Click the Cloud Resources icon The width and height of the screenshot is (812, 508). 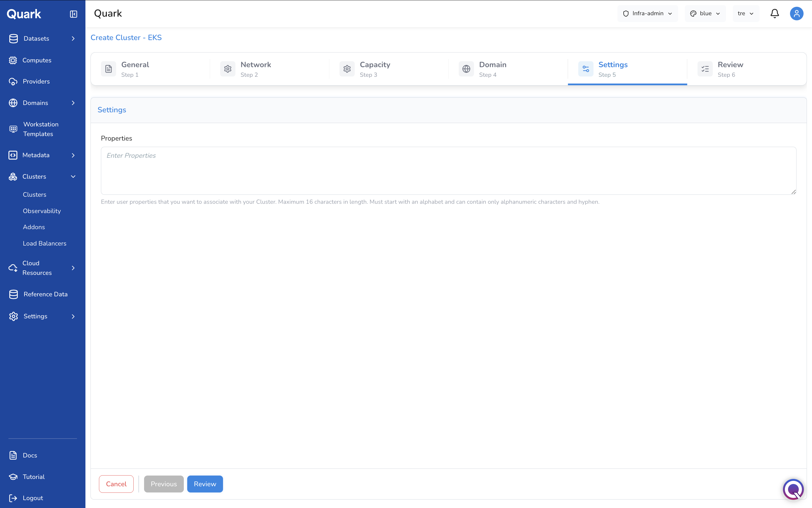[13, 268]
